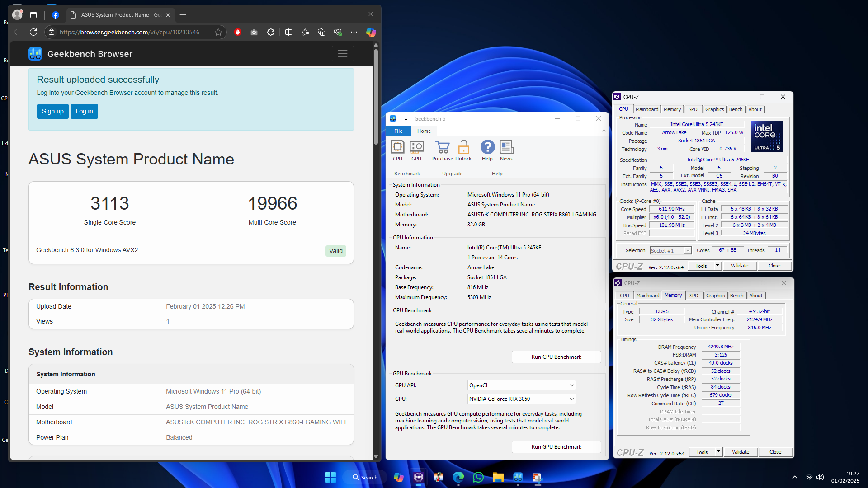Click Tools button in top CPU-Z window
This screenshot has width=868, height=488.
coord(701,266)
